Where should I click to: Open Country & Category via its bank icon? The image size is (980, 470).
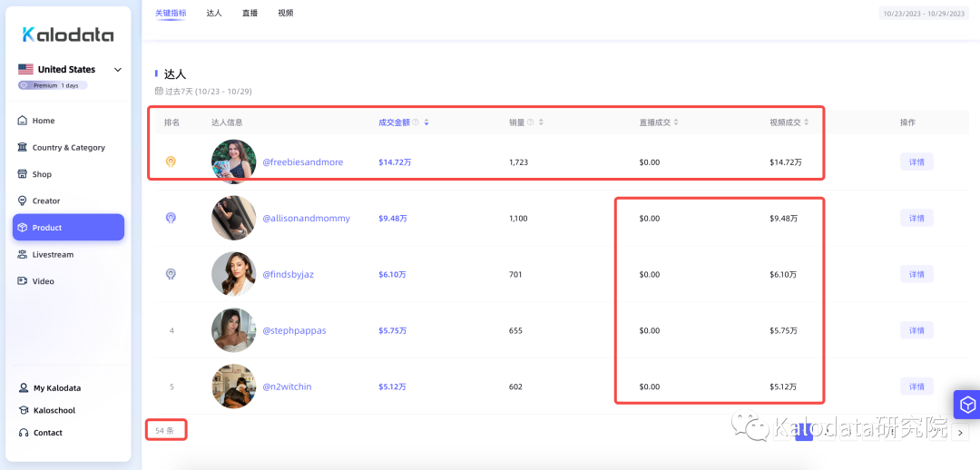[23, 148]
